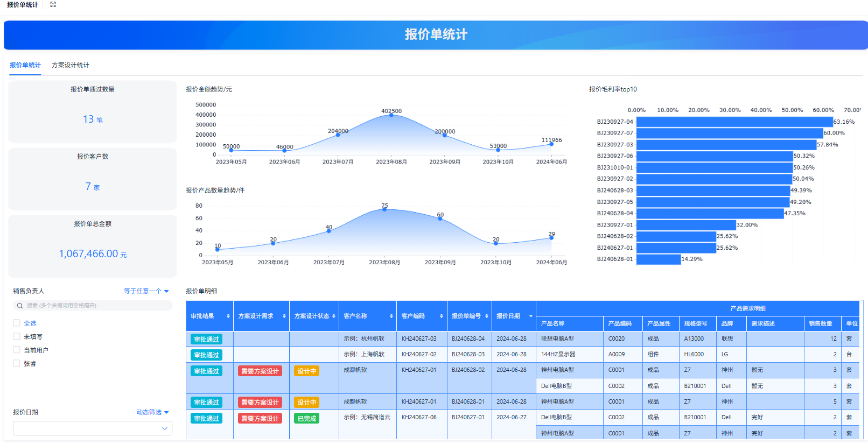
Task: Click the 报价单明细 table title
Action: point(201,291)
